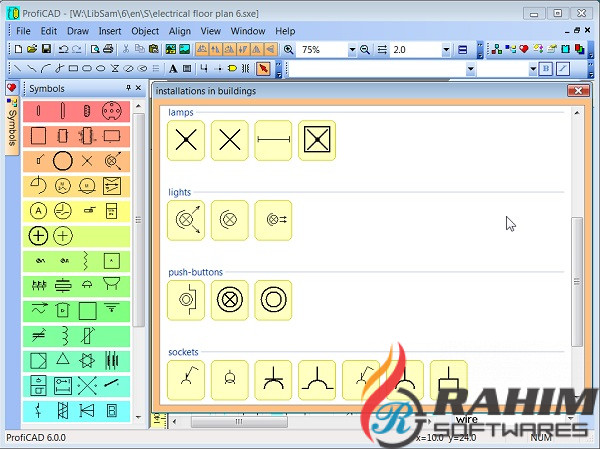Viewport: 600px width, 449px height.
Task: Open the Draw menu
Action: click(78, 31)
